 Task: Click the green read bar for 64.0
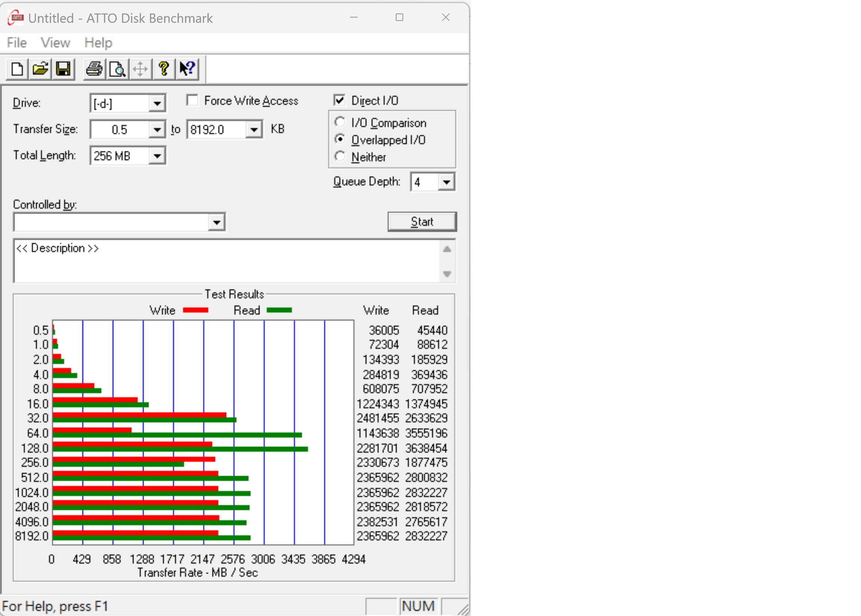(177, 435)
